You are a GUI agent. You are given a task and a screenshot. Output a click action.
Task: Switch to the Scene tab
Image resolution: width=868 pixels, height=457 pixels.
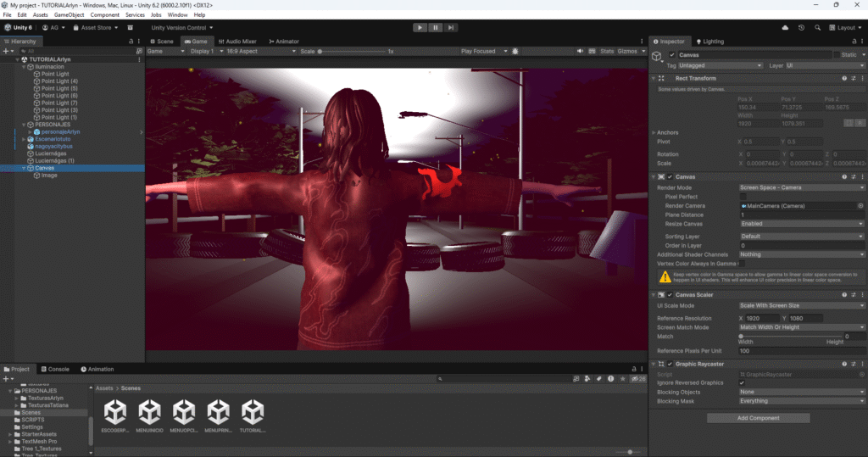point(163,41)
